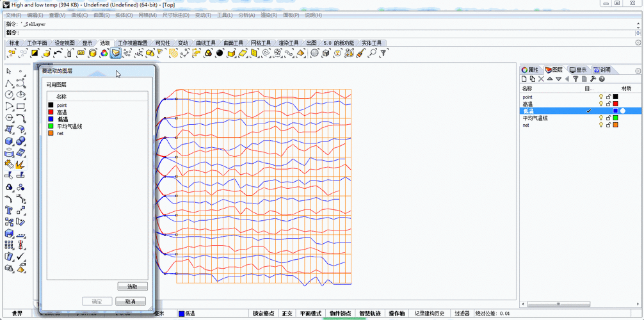Switch to the 属性 panel tab
This screenshot has height=320, width=644.
530,70
